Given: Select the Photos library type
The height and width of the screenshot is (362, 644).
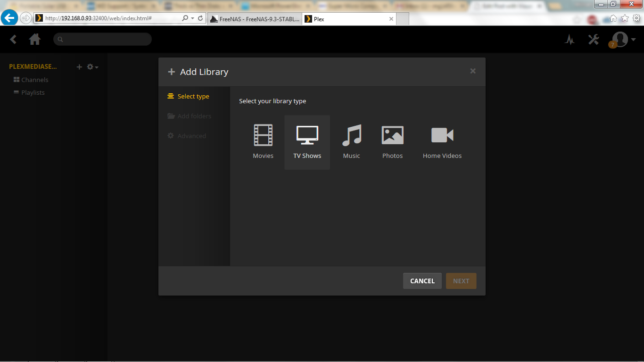Looking at the screenshot, I should [x=392, y=142].
